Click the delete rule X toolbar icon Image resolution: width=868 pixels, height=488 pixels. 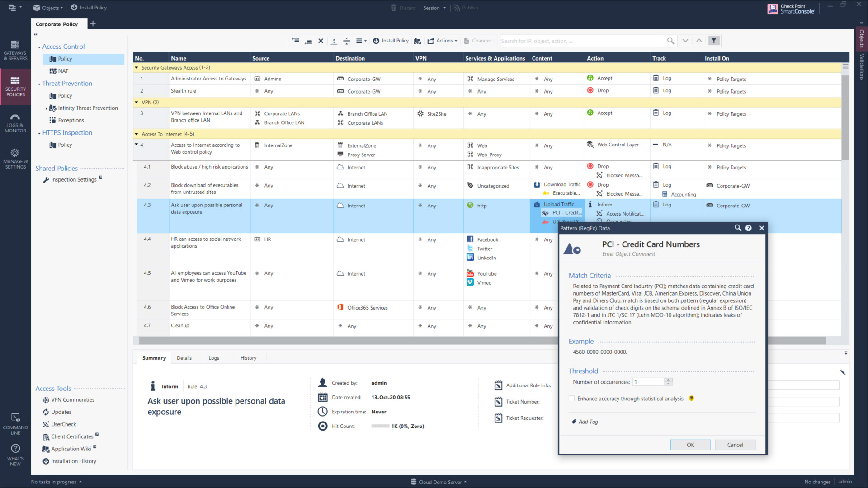pyautogui.click(x=321, y=41)
